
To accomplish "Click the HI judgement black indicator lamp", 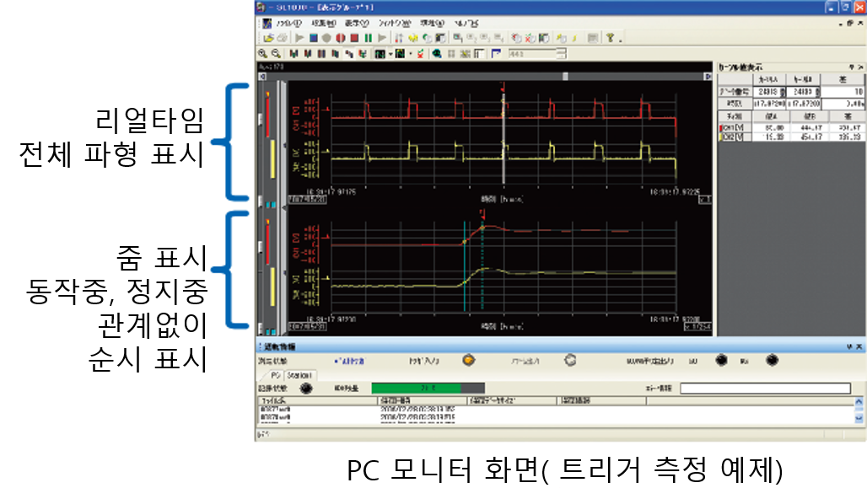I will (x=721, y=361).
